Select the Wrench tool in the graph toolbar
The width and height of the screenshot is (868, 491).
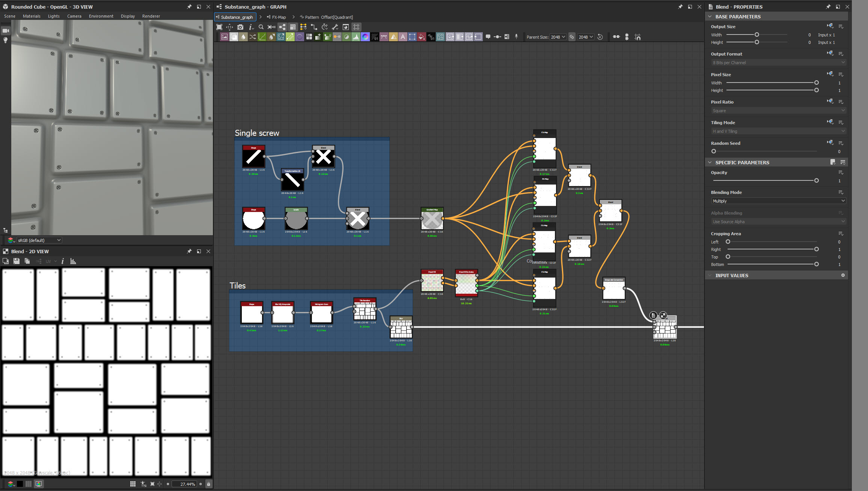coord(335,27)
